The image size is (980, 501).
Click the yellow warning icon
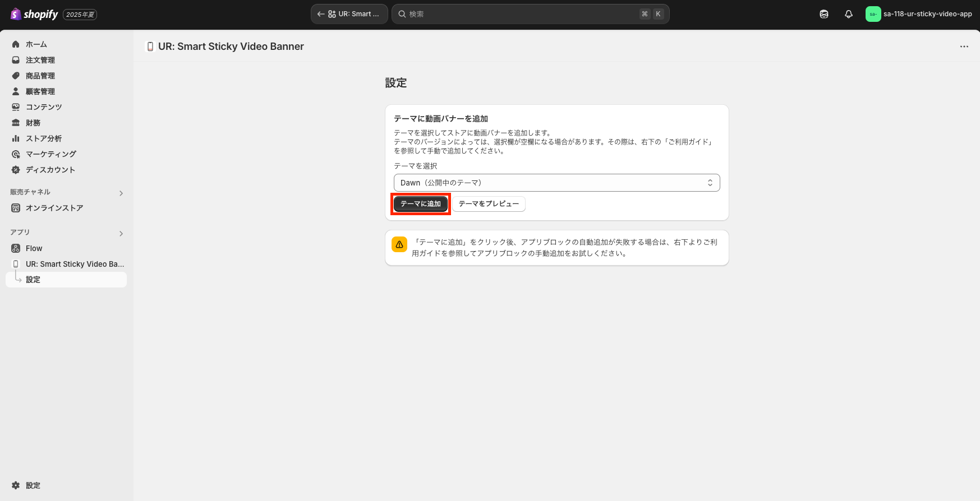click(x=399, y=244)
